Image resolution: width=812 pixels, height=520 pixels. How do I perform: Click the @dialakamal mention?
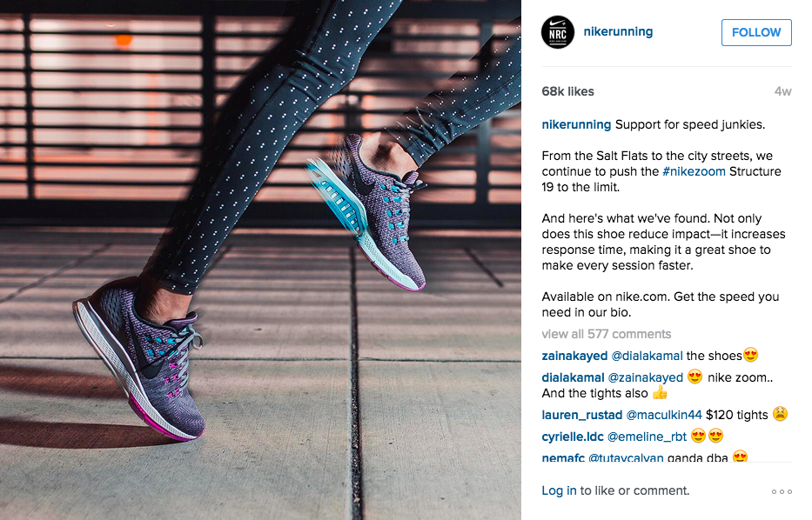647,356
